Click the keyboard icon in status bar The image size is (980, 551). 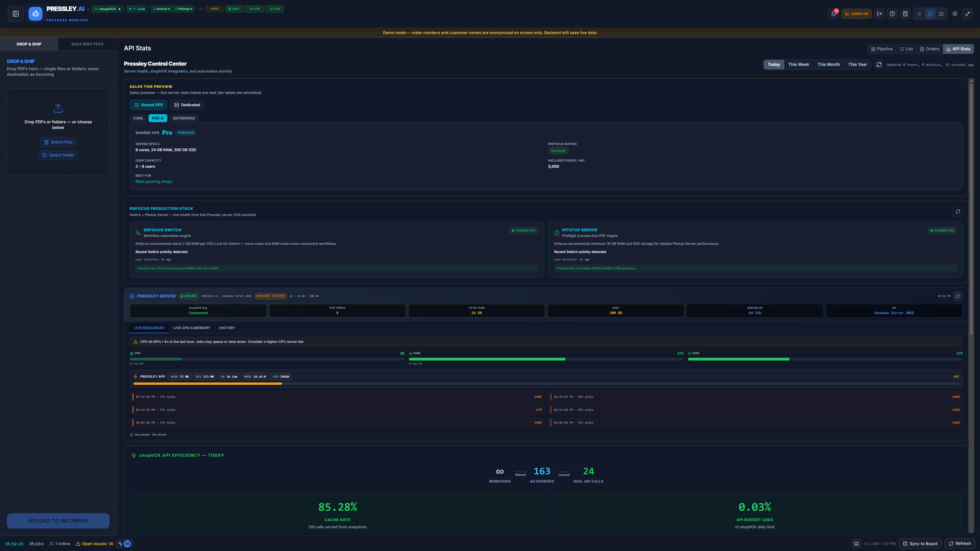856,544
